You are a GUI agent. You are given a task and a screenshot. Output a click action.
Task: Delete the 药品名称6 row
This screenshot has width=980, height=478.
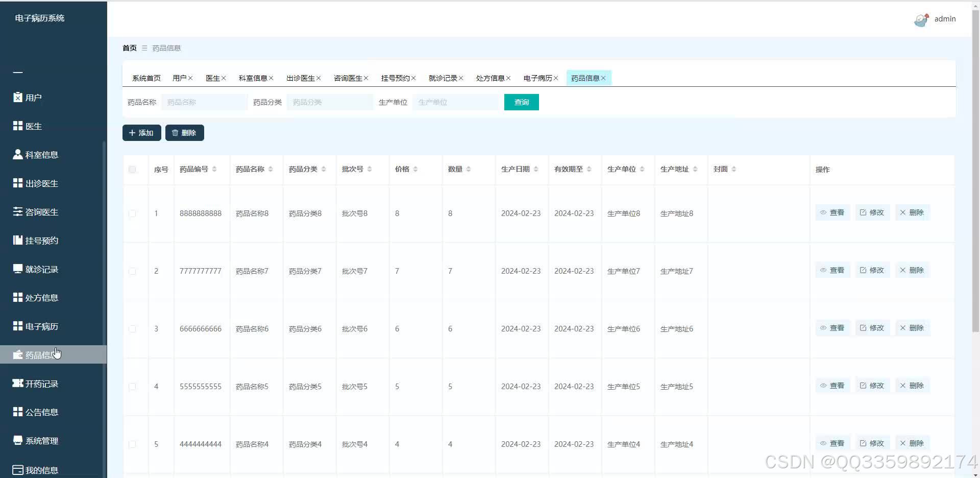coord(912,328)
